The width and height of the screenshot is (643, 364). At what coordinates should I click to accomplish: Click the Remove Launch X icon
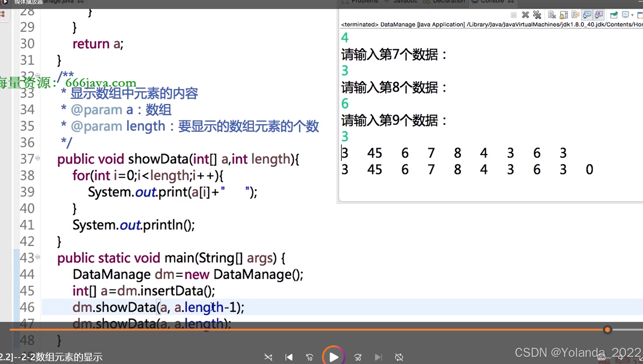(x=525, y=15)
